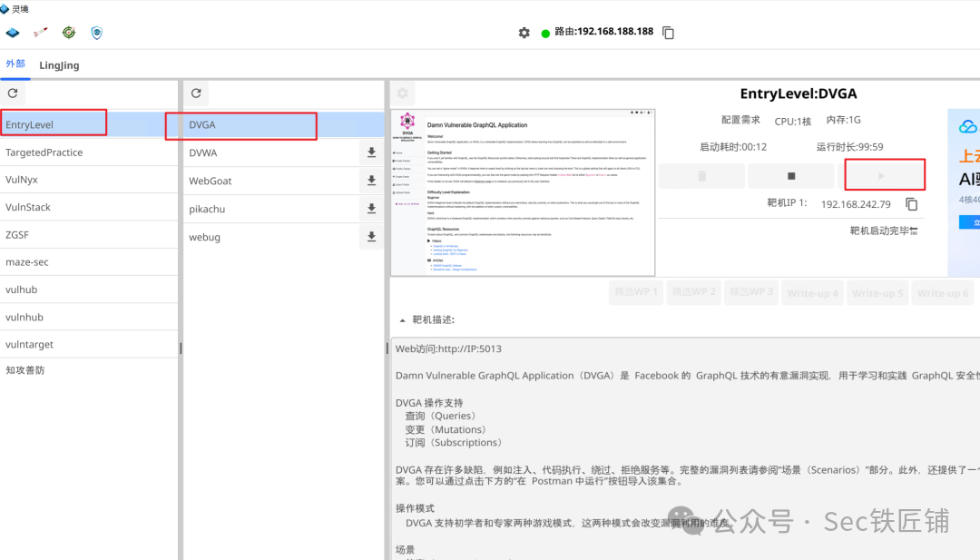Switch to the LingJing tab

point(59,65)
